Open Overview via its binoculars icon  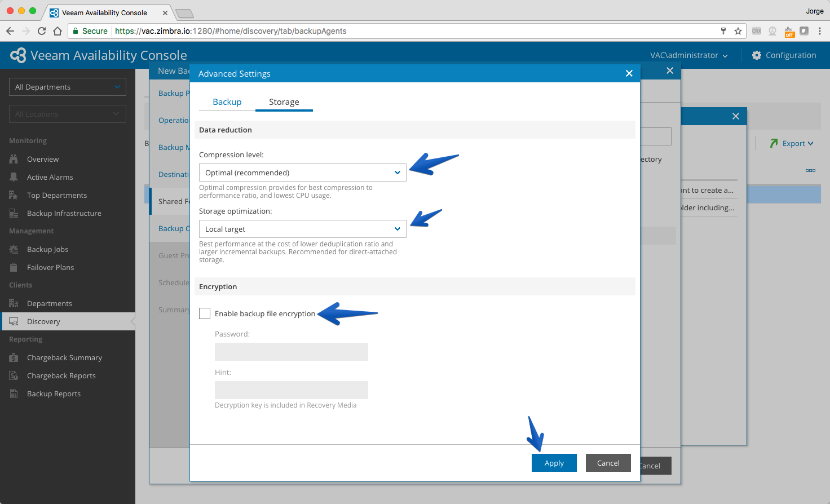pos(14,159)
